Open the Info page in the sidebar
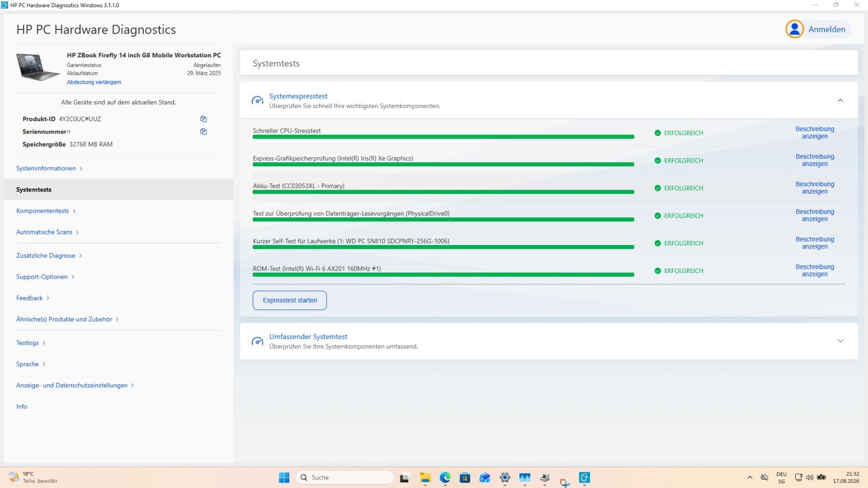The image size is (868, 488). point(22,407)
